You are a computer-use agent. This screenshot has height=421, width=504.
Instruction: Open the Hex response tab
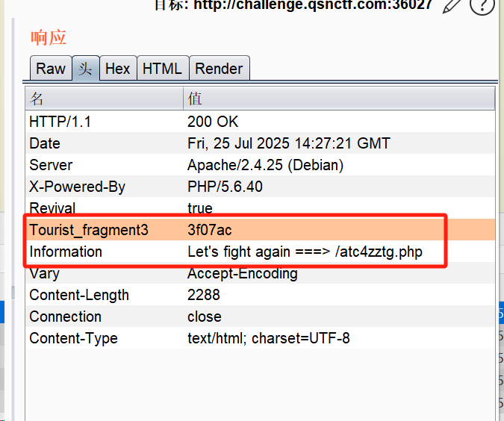tap(117, 69)
